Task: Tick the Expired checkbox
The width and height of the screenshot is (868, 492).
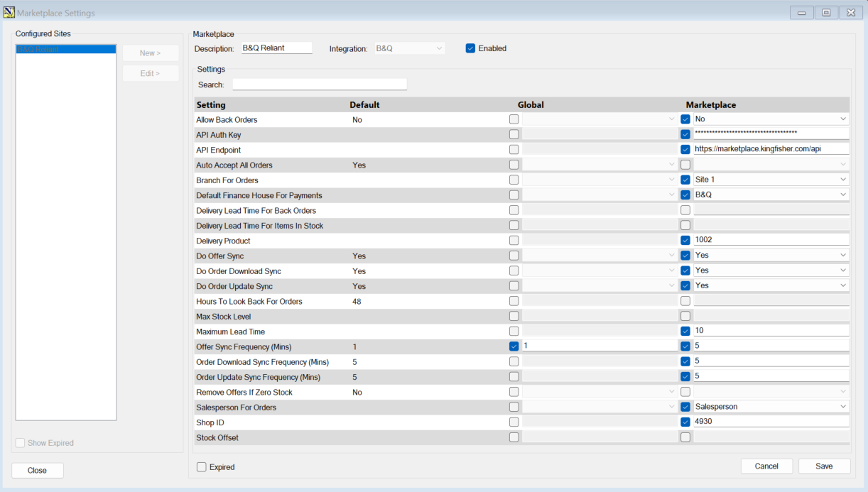Action: (x=202, y=467)
